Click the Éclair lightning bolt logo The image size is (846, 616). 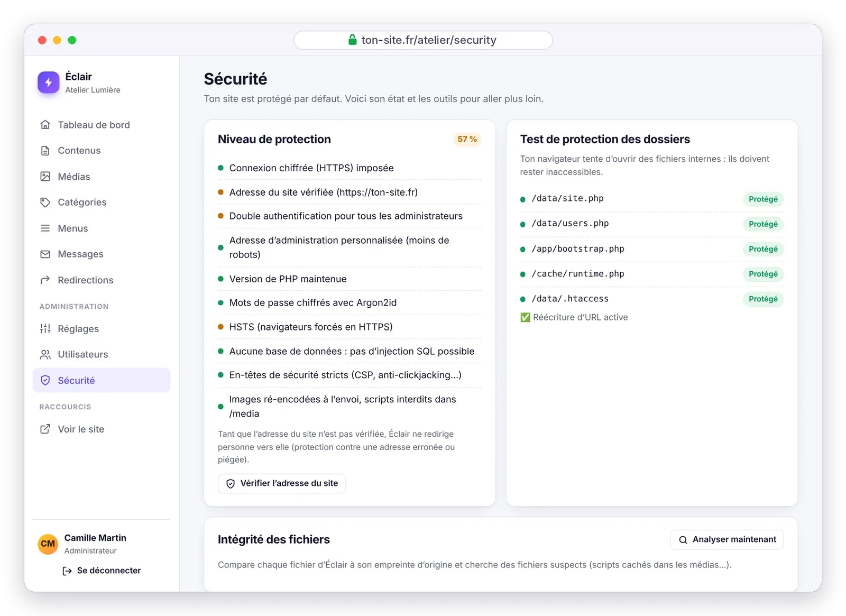pyautogui.click(x=48, y=82)
